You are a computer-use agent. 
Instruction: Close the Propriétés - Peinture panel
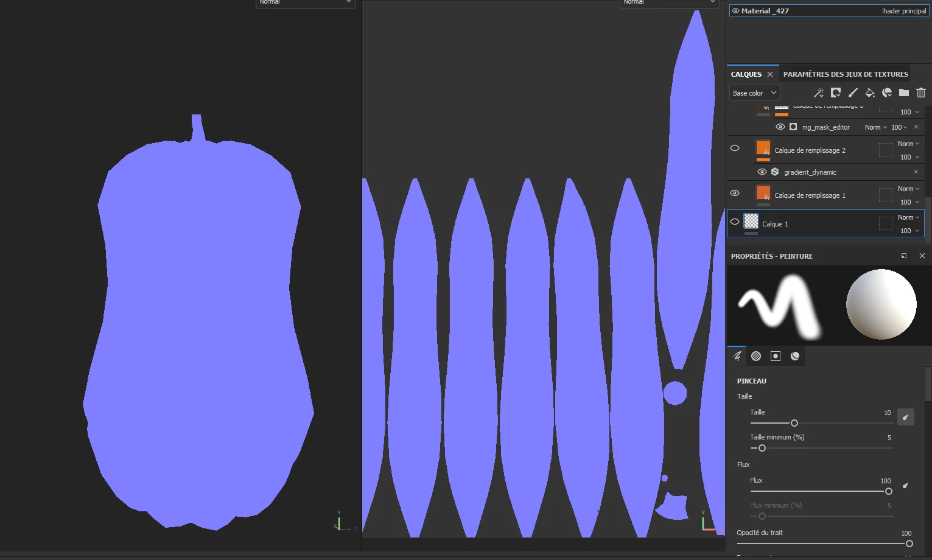pyautogui.click(x=922, y=256)
